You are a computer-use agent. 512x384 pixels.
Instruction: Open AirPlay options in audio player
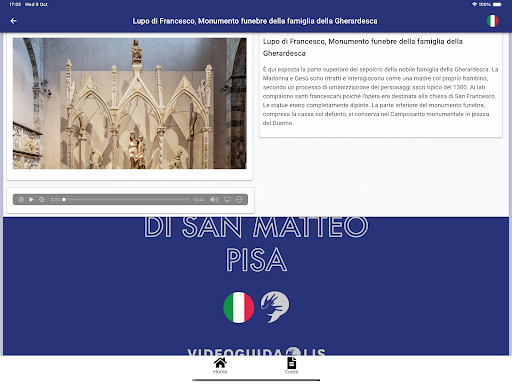click(227, 199)
